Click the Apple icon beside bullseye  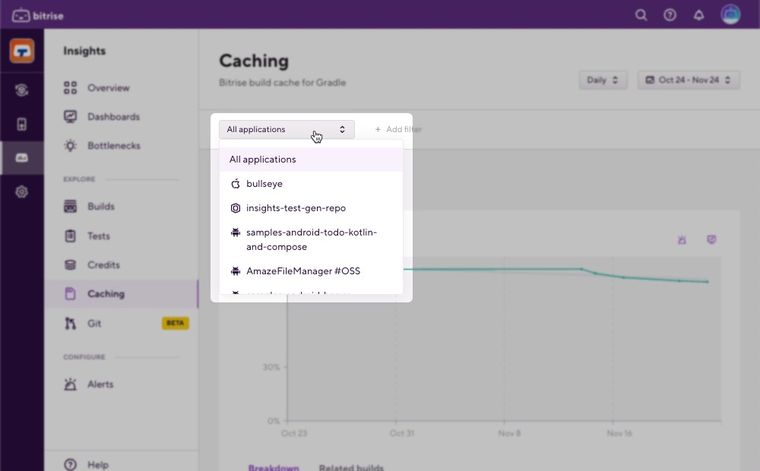click(x=235, y=184)
